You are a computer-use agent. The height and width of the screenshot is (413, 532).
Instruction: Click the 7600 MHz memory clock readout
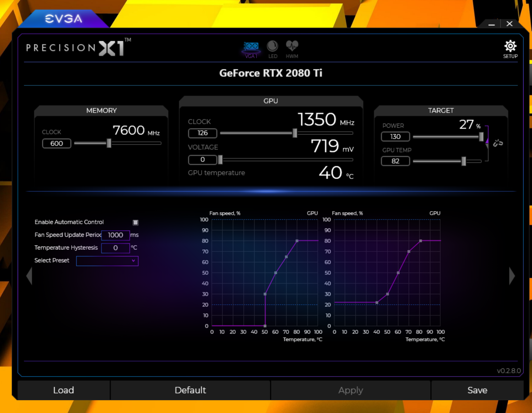point(136,131)
